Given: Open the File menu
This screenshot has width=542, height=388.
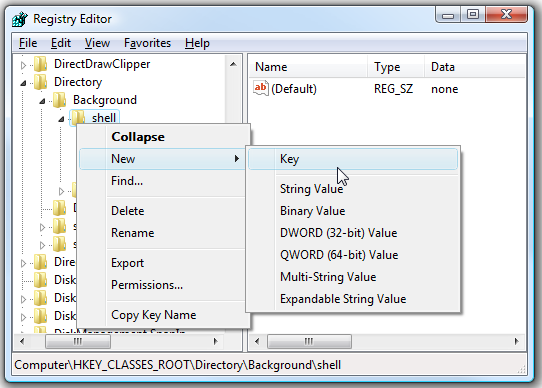Looking at the screenshot, I should point(28,43).
